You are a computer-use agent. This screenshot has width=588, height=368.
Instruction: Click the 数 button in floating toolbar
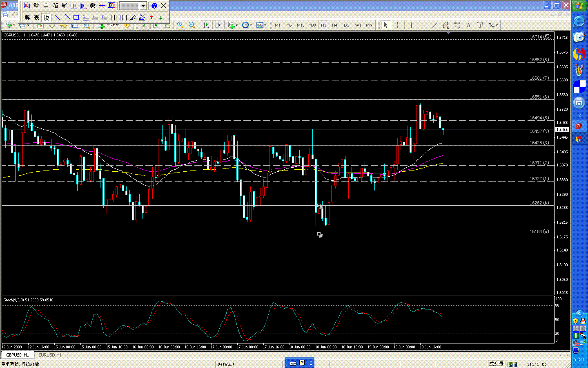tap(93, 6)
